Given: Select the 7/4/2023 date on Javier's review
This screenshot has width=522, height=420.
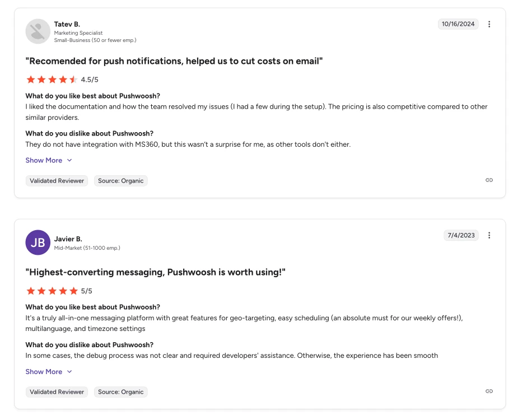Looking at the screenshot, I should click(x=461, y=235).
